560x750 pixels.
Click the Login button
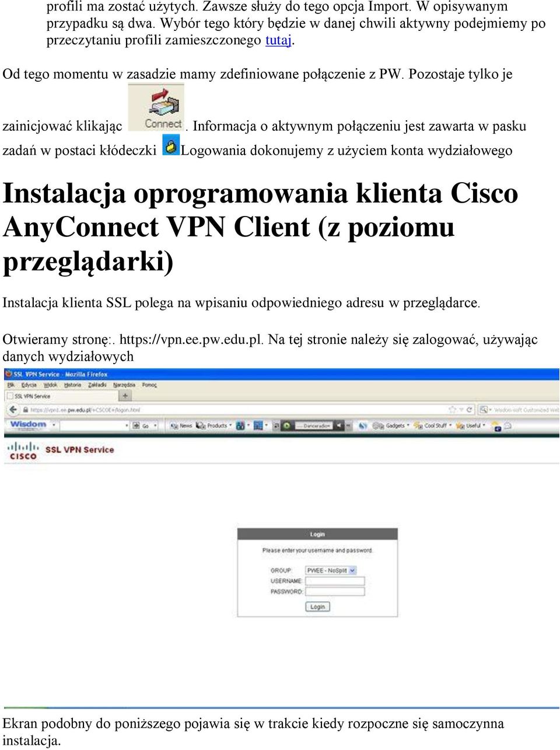point(317,606)
